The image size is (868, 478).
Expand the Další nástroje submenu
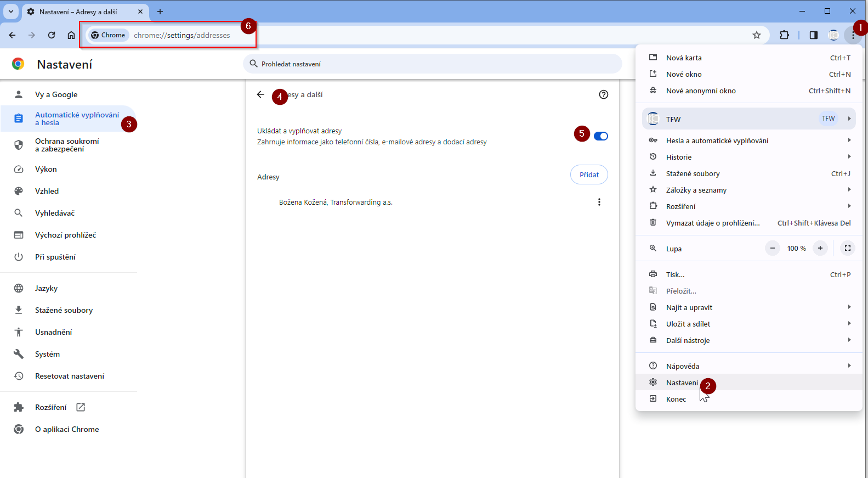coord(748,340)
